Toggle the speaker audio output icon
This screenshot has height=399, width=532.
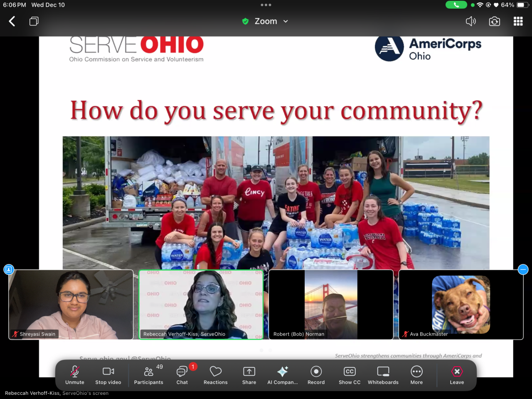click(x=471, y=21)
